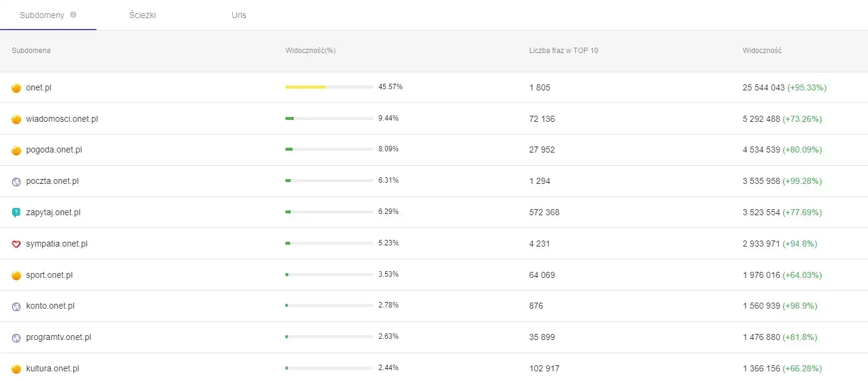
Task: Sort by Widoczność(%) column header
Action: click(310, 51)
